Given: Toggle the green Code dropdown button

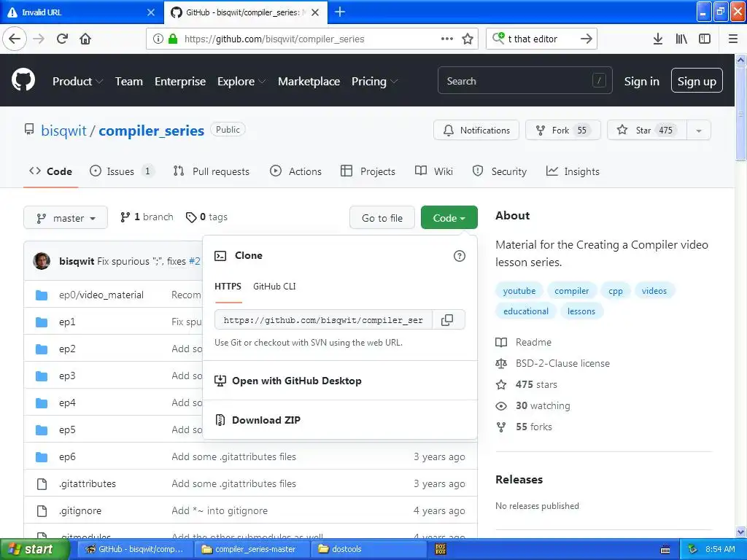Looking at the screenshot, I should (449, 217).
